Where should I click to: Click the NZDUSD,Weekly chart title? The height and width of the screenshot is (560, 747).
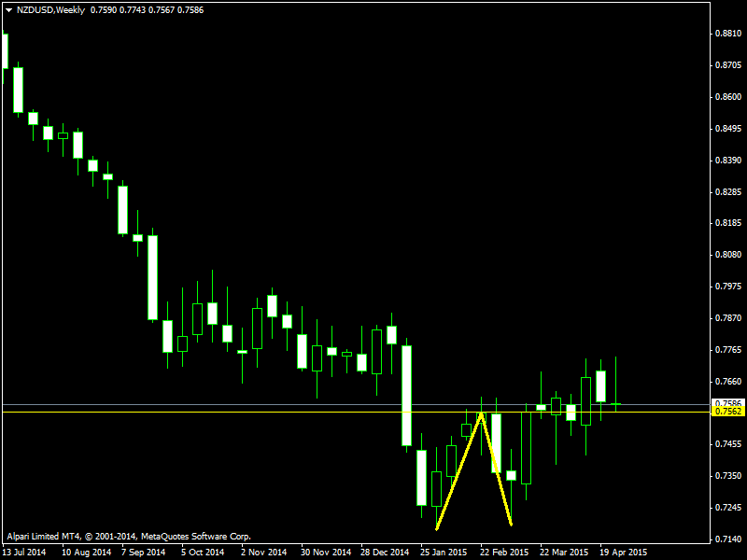50,10
